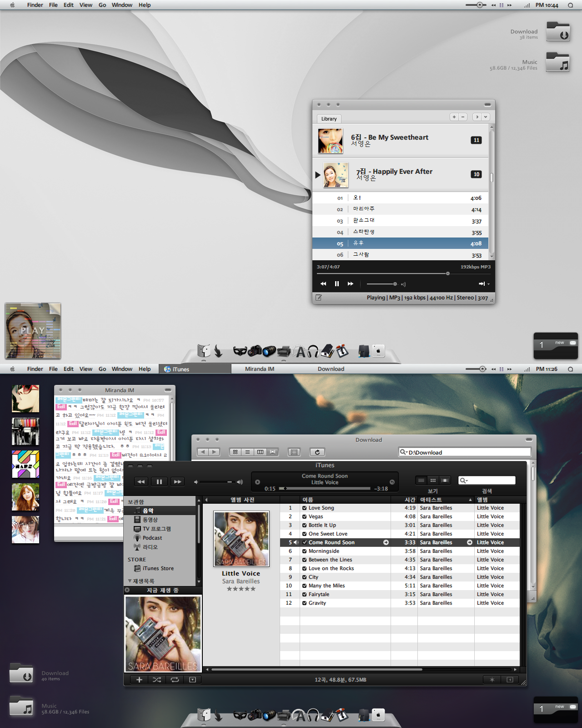Click the minus button beside the Library tab
This screenshot has width=582, height=728.
click(463, 117)
